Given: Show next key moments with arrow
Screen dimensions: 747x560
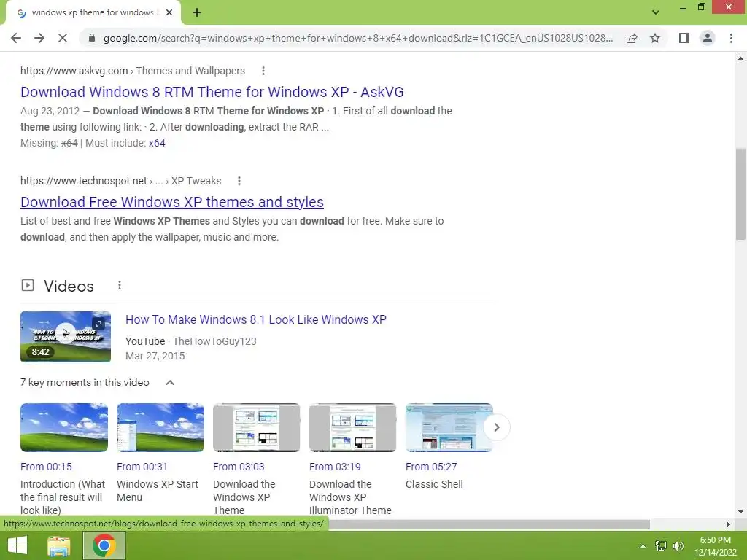Looking at the screenshot, I should tap(496, 427).
